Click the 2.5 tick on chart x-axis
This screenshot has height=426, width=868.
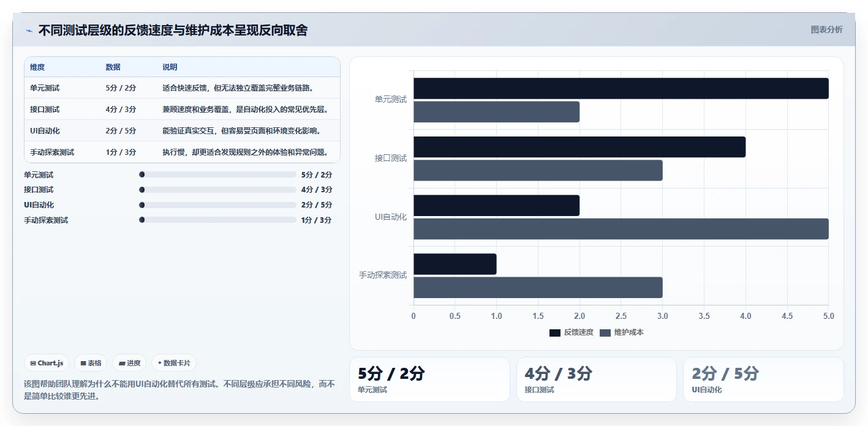[621, 316]
